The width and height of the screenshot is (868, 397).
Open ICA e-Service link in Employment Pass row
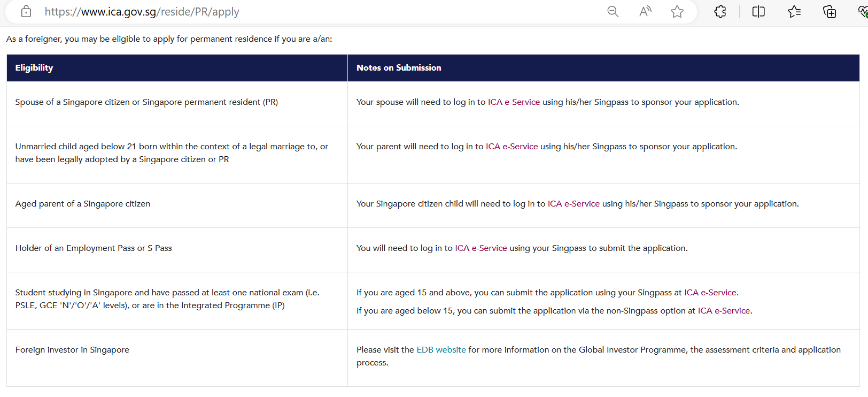480,248
